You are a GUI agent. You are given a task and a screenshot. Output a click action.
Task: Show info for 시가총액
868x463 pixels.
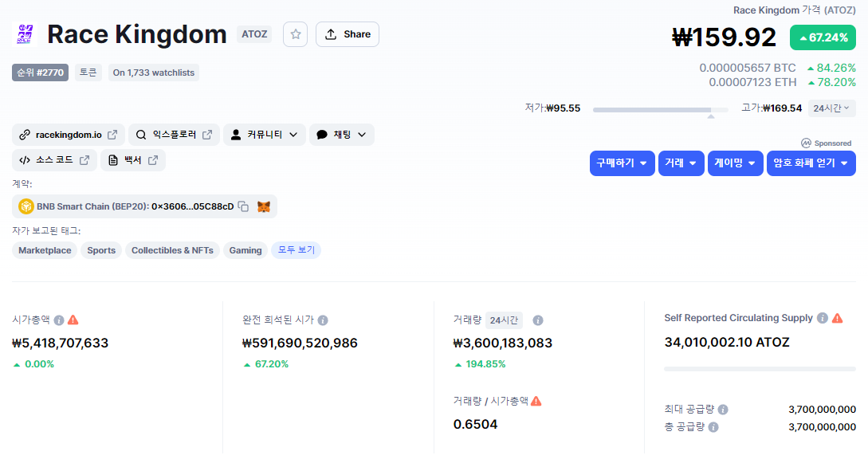[x=59, y=320]
